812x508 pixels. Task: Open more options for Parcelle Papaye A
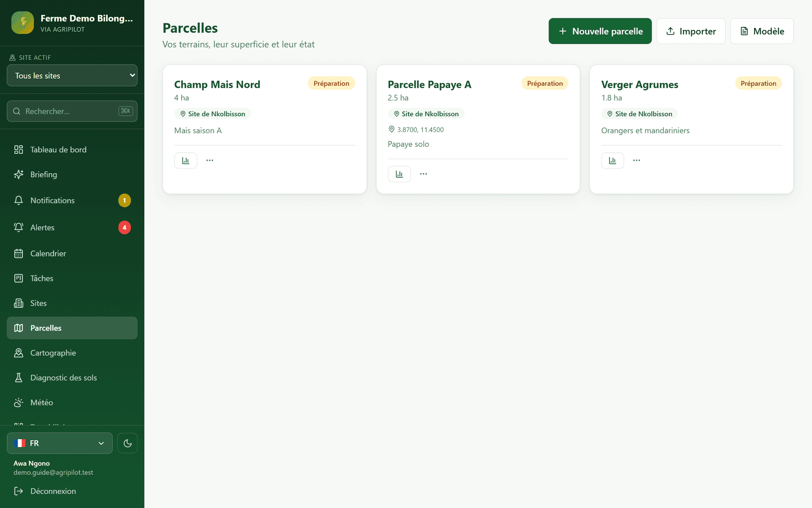423,174
